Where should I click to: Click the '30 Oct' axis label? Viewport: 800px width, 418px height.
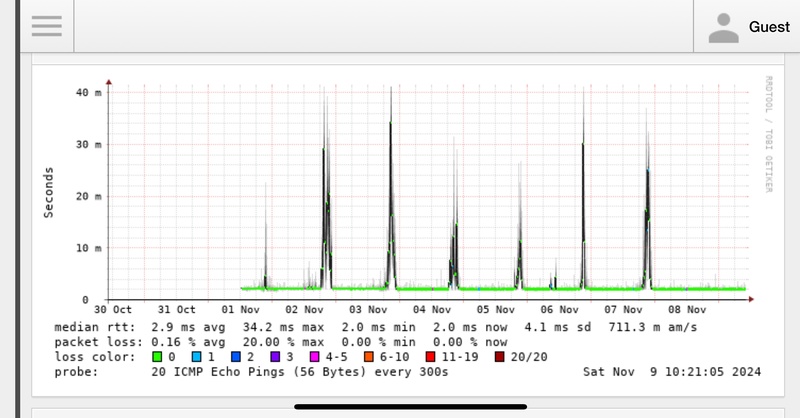coord(113,310)
